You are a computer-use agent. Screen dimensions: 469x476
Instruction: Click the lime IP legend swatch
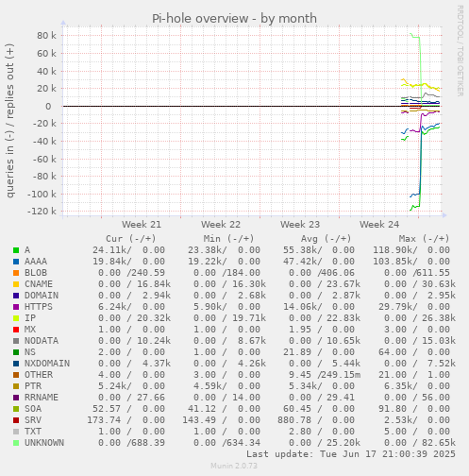(x=16, y=318)
